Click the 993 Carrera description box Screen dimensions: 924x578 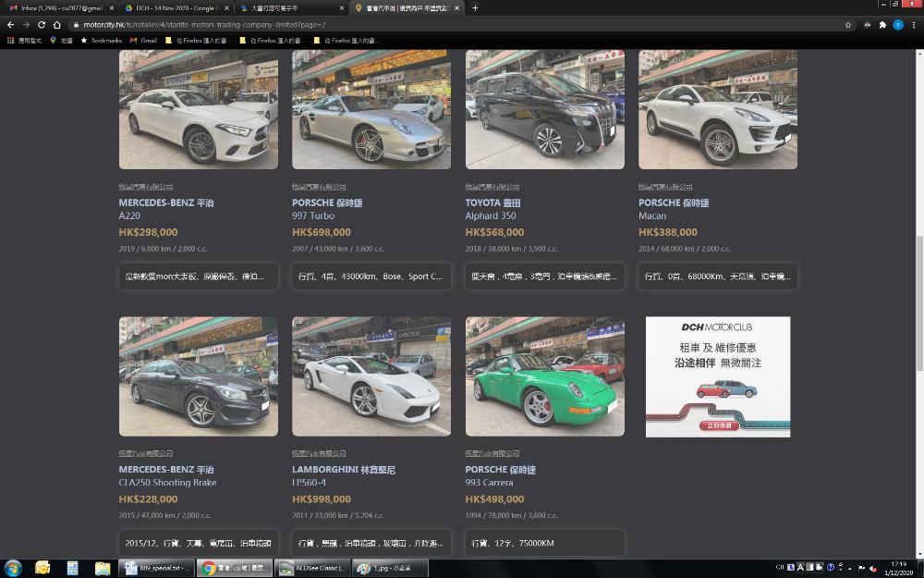coord(544,543)
